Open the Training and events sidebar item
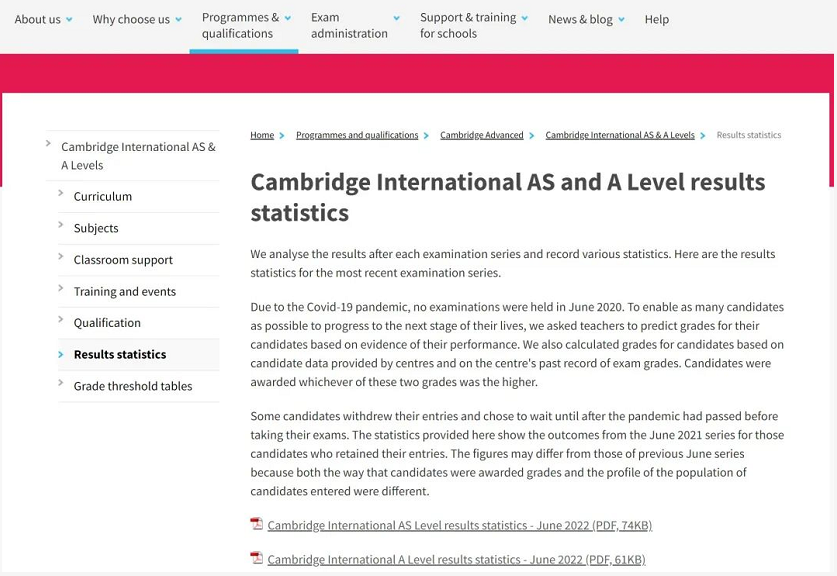837x576 pixels. pyautogui.click(x=125, y=291)
